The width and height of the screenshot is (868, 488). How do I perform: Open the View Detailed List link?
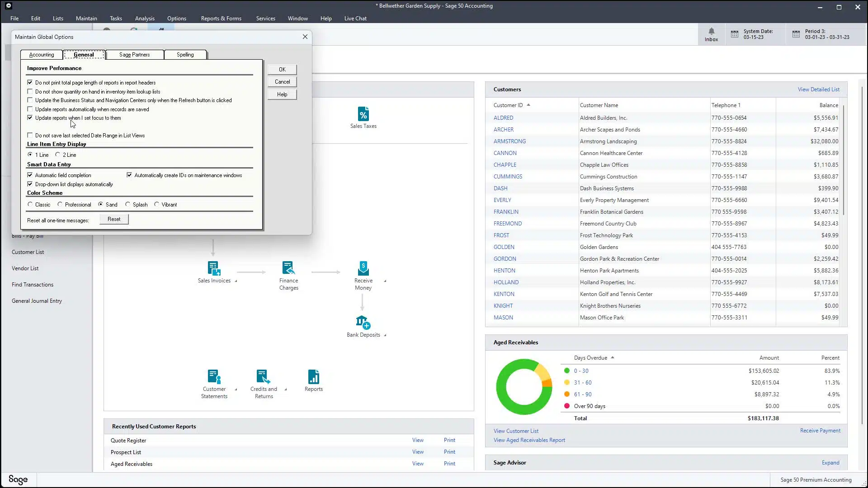coord(818,89)
